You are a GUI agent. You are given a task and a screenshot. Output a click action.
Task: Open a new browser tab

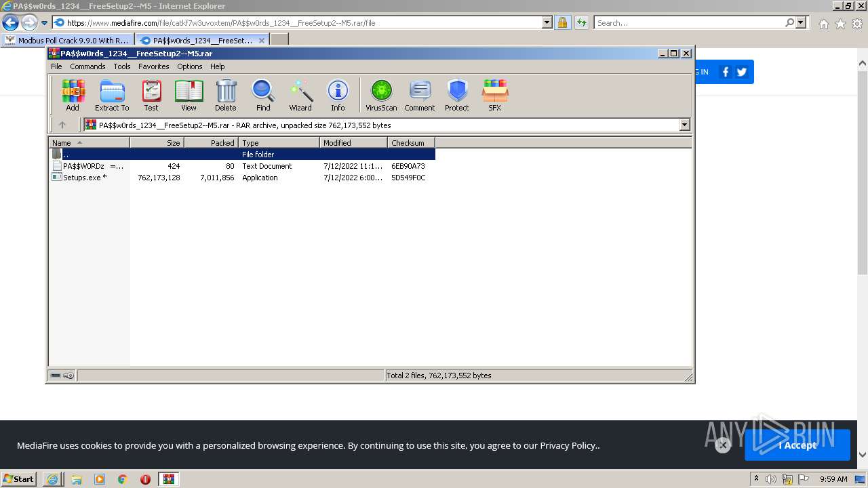tap(279, 41)
